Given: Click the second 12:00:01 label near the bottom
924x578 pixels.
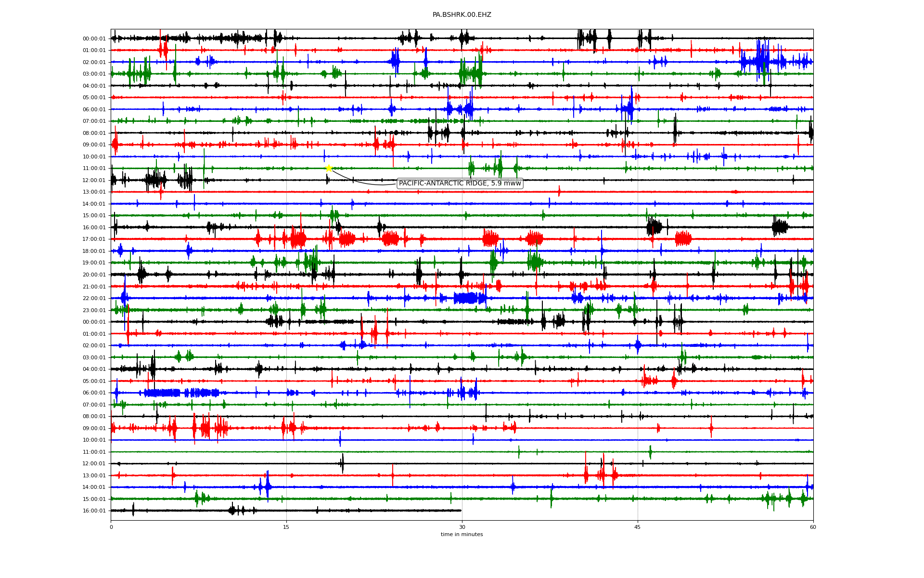Looking at the screenshot, I should [x=94, y=464].
